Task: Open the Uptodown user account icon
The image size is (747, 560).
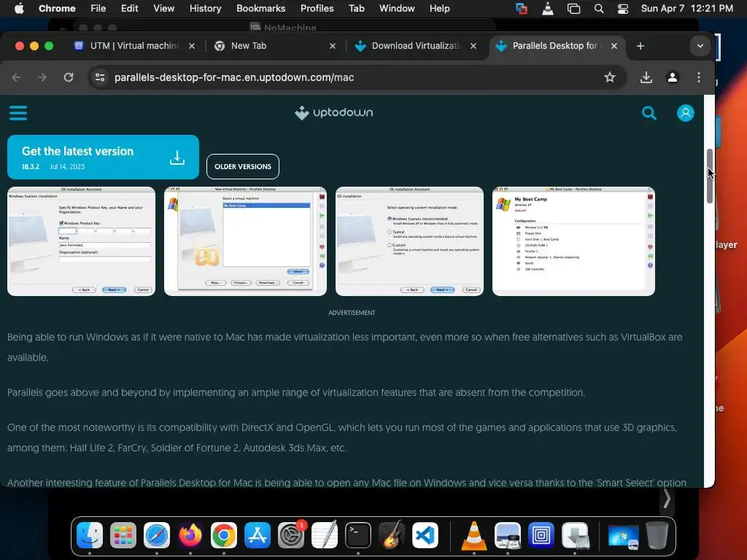Action: (x=686, y=113)
